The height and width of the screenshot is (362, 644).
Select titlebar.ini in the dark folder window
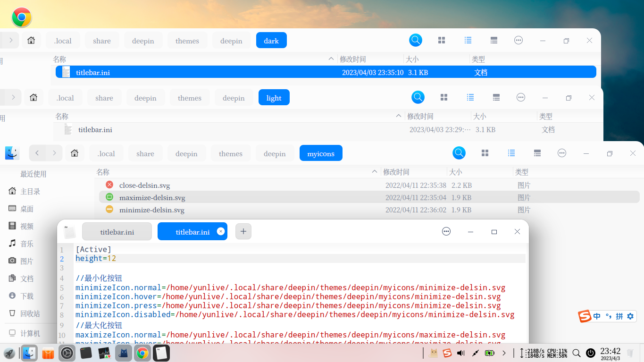point(326,72)
